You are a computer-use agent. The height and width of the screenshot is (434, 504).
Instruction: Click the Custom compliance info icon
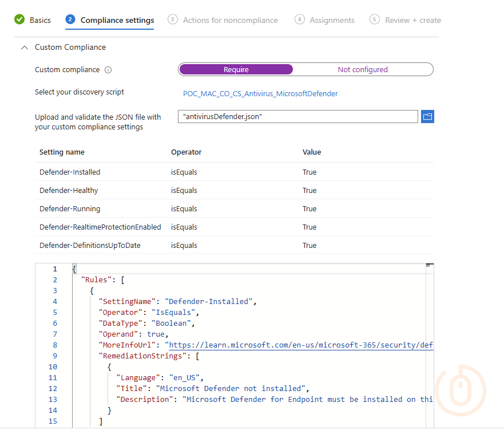tap(108, 70)
